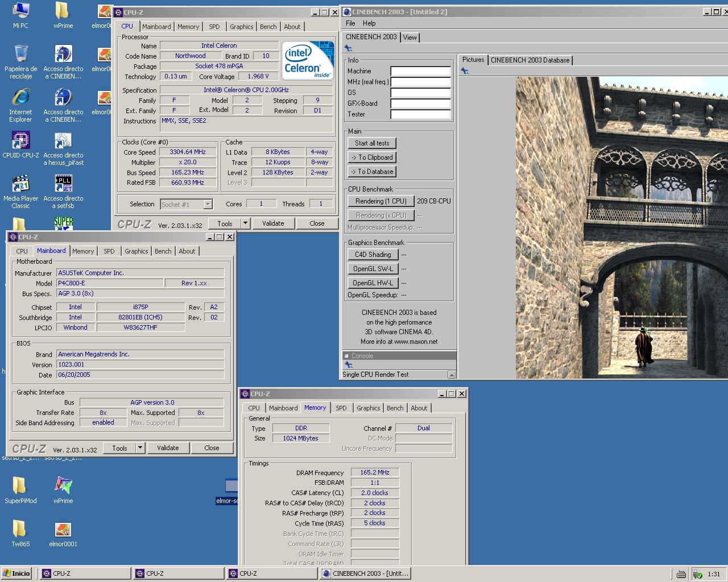Click Start all tests button
Viewport: 728px width, 582px height.
tap(372, 143)
